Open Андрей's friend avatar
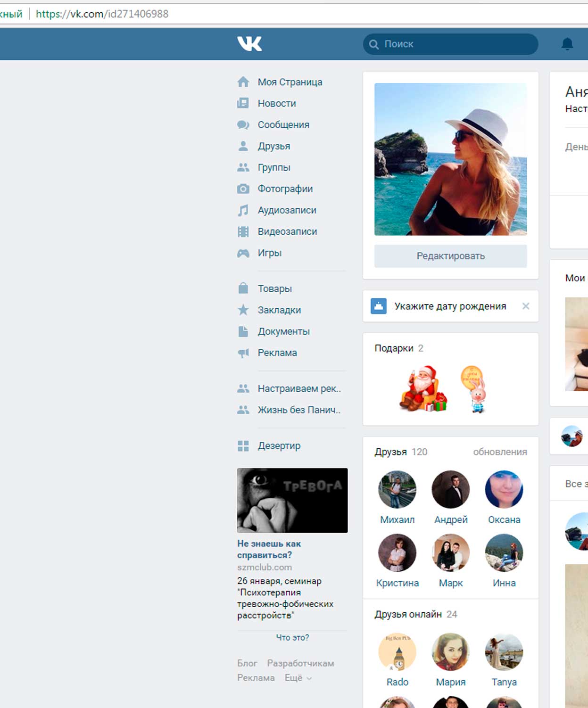 click(450, 489)
